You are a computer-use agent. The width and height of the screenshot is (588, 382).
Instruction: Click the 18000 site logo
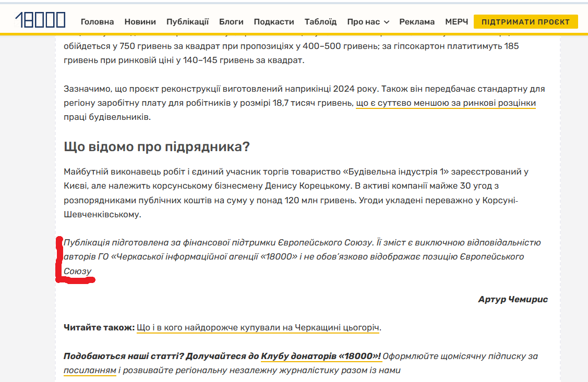click(x=40, y=20)
